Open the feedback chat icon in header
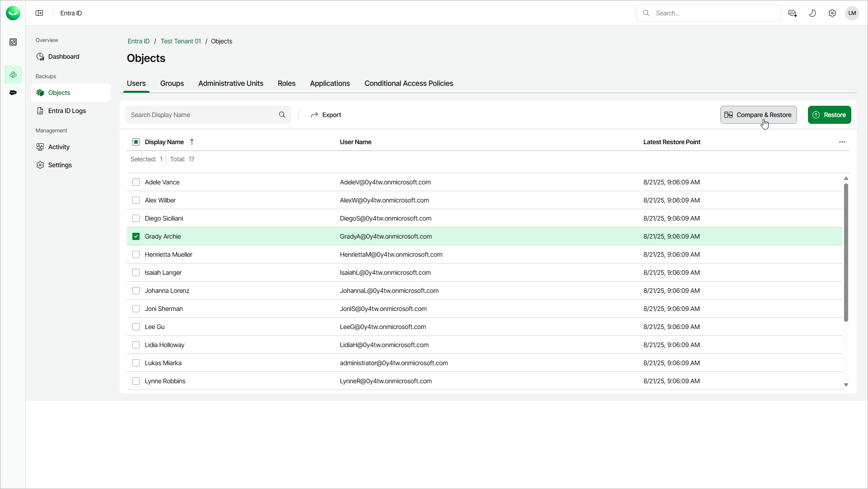Viewport: 868px width, 489px height. pyautogui.click(x=793, y=13)
